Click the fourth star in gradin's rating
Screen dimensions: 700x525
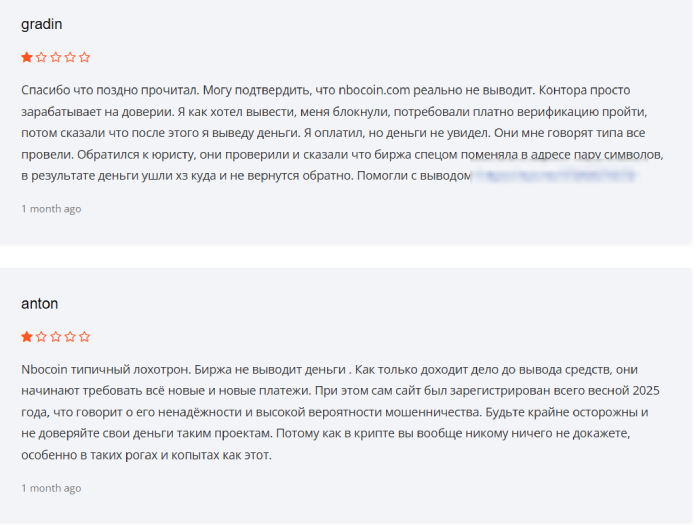[x=70, y=57]
